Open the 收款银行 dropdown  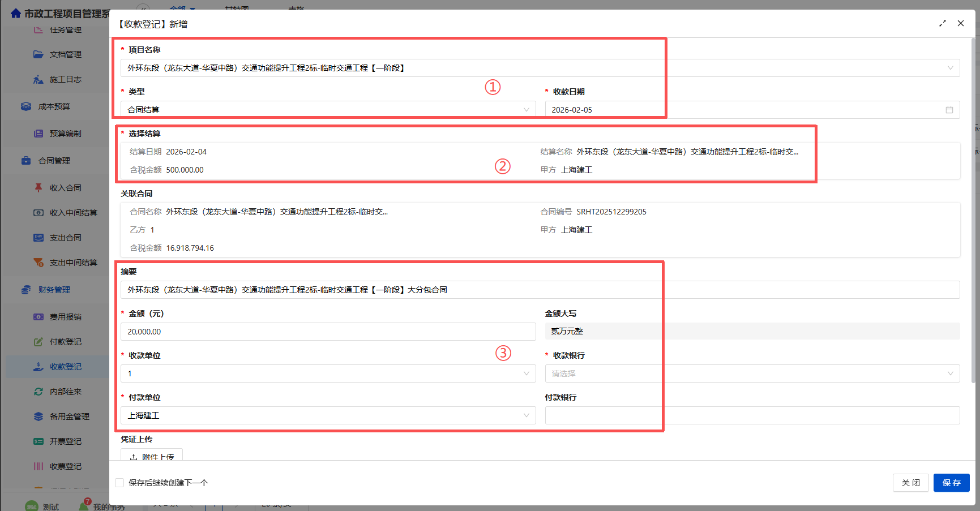pyautogui.click(x=752, y=373)
